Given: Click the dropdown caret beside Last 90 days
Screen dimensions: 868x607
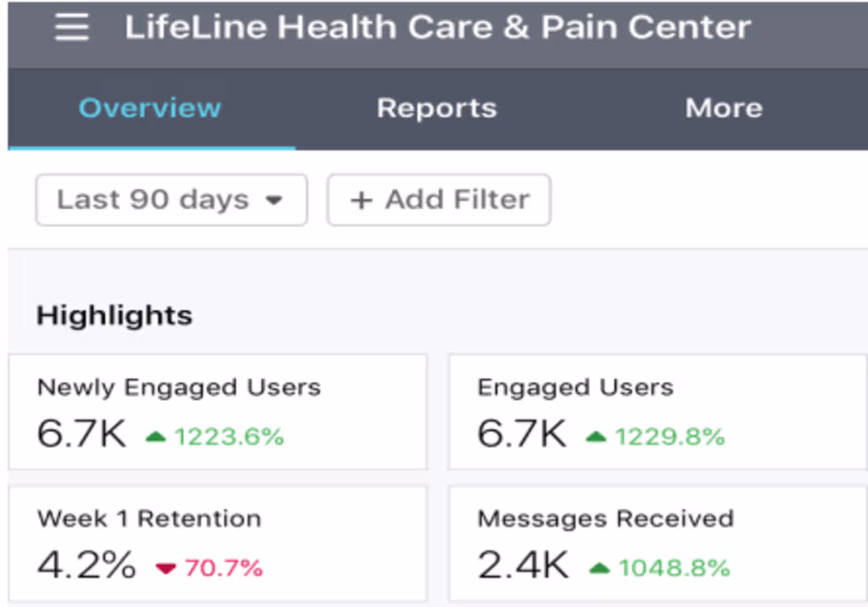Looking at the screenshot, I should pyautogui.click(x=274, y=201).
